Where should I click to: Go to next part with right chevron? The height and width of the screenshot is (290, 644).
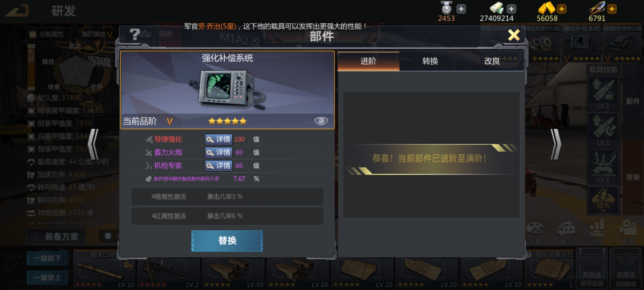click(556, 144)
